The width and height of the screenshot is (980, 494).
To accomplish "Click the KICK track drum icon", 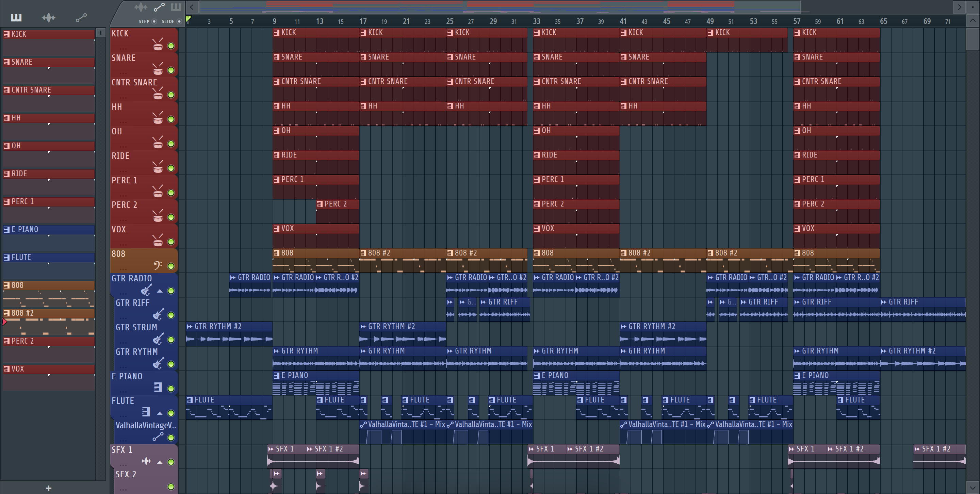I will (158, 45).
